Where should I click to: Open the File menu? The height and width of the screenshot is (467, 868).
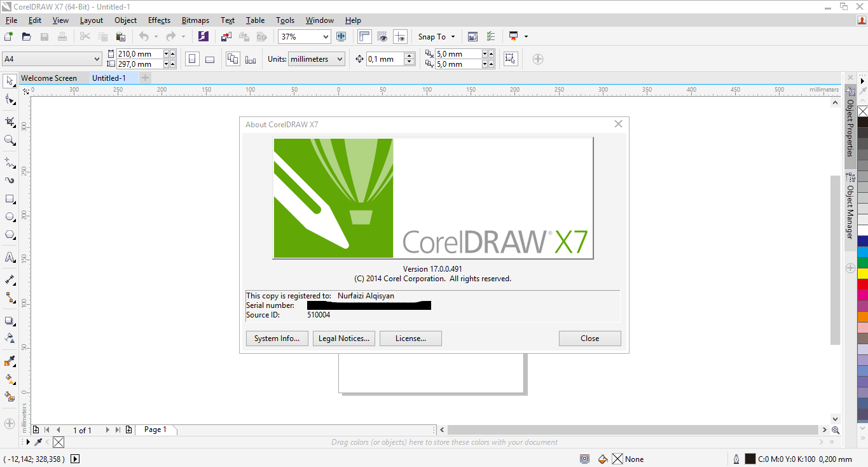(x=11, y=20)
